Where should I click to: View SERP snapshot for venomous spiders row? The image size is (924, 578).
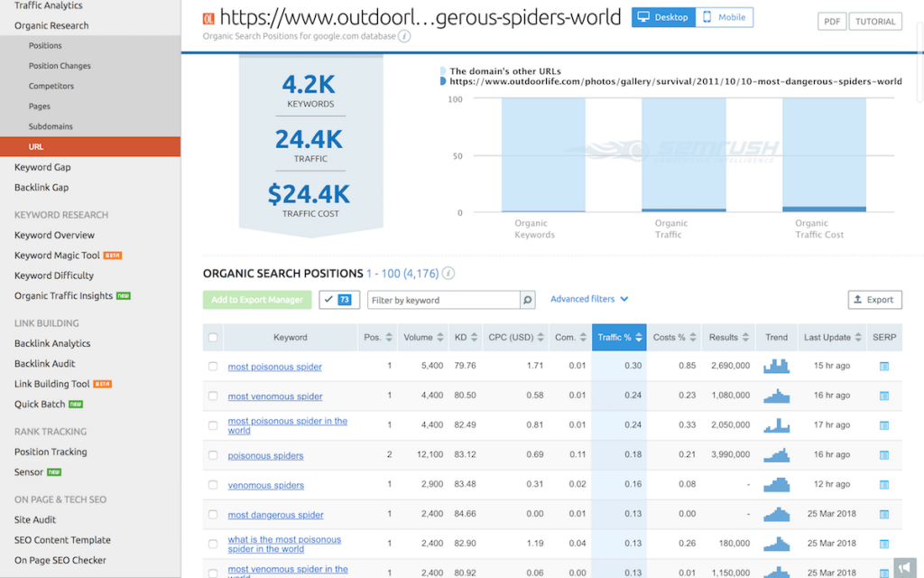point(884,485)
